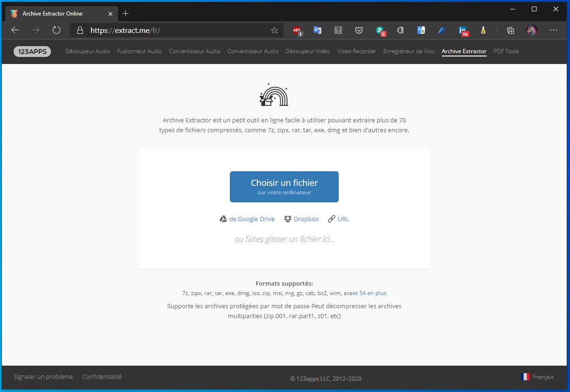Select the Dropbox upload link

tap(306, 219)
